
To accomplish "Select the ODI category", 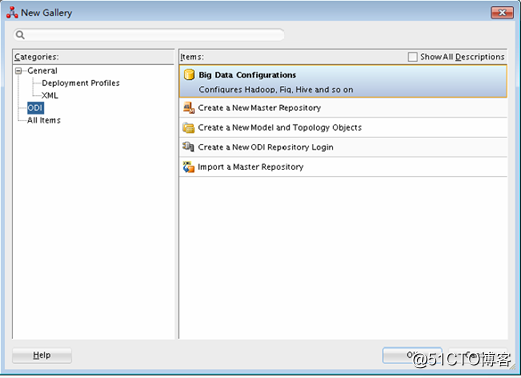I will point(35,108).
